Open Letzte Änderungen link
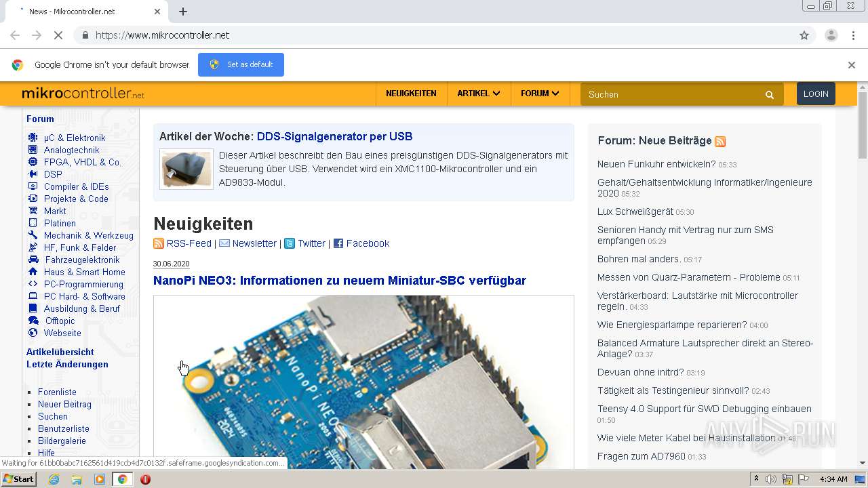Screen dimensions: 868x488 point(67,364)
